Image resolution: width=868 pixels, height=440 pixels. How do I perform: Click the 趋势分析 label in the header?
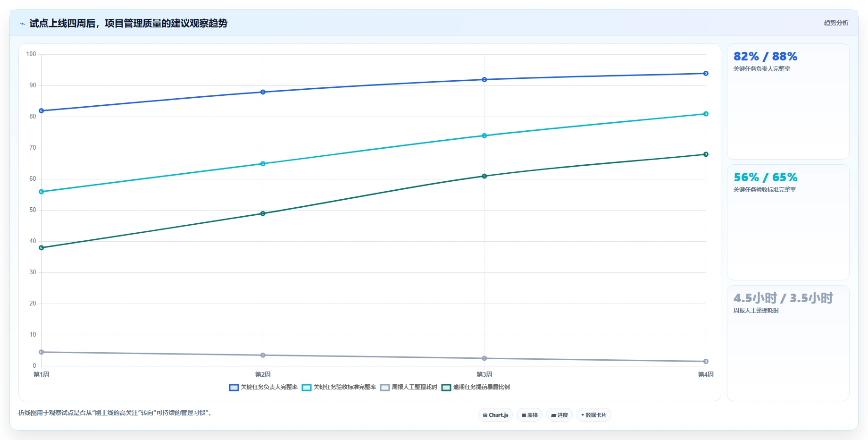point(836,23)
